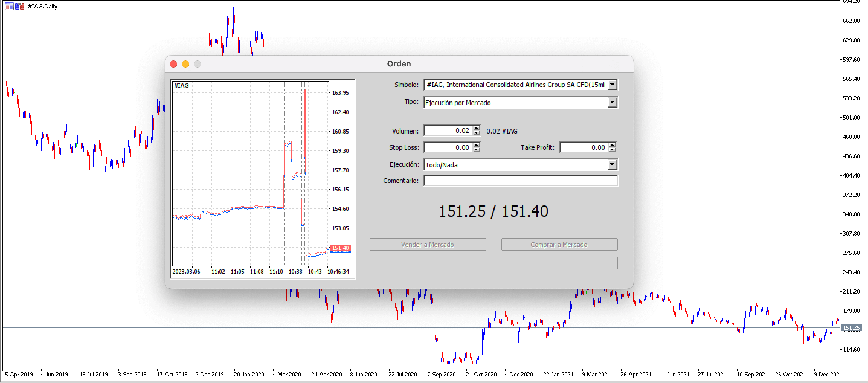The width and height of the screenshot is (868, 383).
Task: Click the 662.00 price level on right axis
Action: pos(851,21)
